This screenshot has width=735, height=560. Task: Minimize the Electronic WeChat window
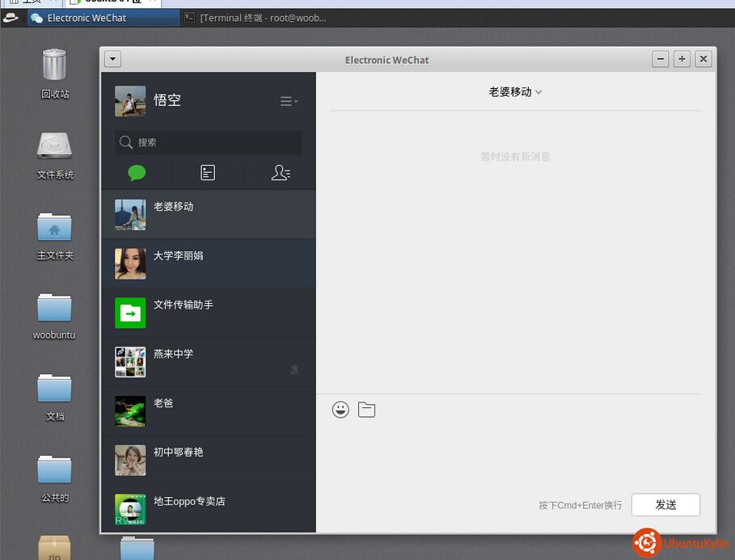tap(661, 59)
